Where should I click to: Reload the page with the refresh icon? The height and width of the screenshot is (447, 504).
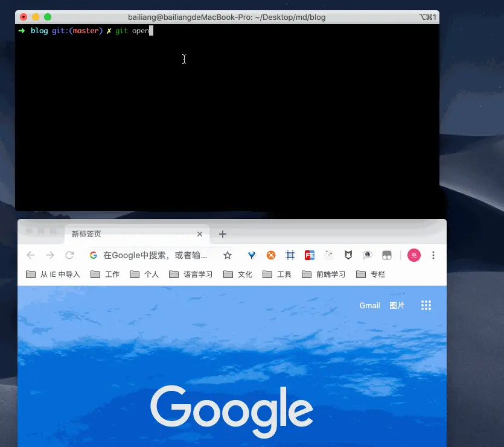[69, 255]
